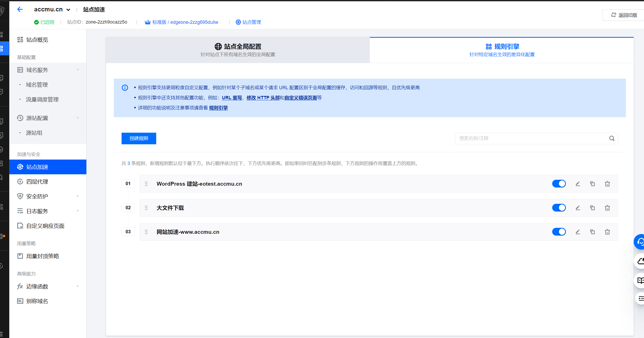Open the 修改 HTTP 头部 help link
The width and height of the screenshot is (644, 338).
263,98
